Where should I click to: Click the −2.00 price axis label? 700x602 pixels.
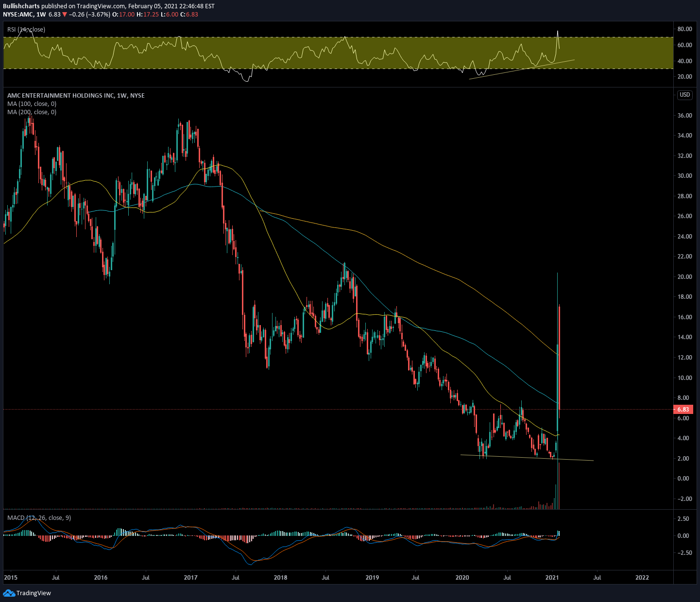pos(684,499)
